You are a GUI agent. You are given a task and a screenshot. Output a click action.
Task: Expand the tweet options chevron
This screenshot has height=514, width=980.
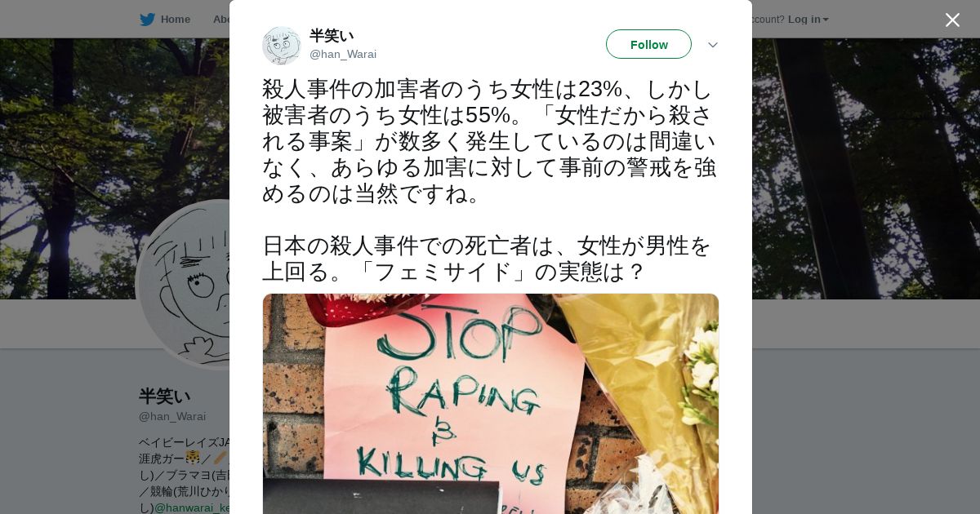point(712,45)
